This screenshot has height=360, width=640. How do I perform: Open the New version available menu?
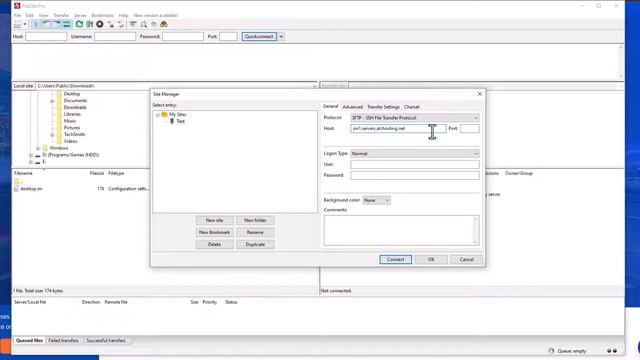156,16
